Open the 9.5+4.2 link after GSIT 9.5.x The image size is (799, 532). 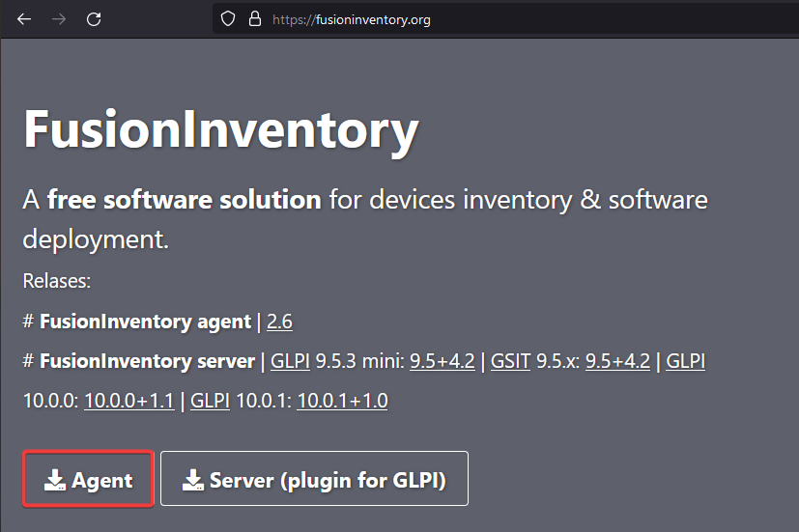(x=617, y=361)
